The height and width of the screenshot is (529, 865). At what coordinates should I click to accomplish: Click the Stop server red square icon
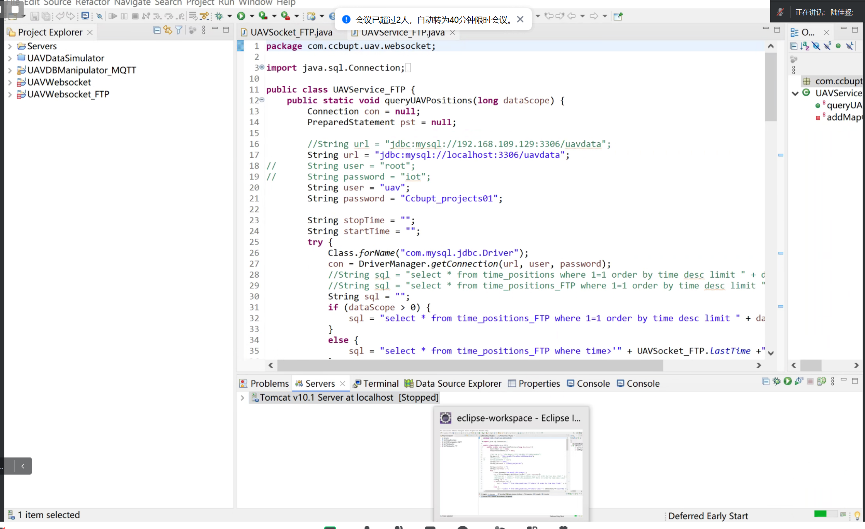click(x=810, y=381)
